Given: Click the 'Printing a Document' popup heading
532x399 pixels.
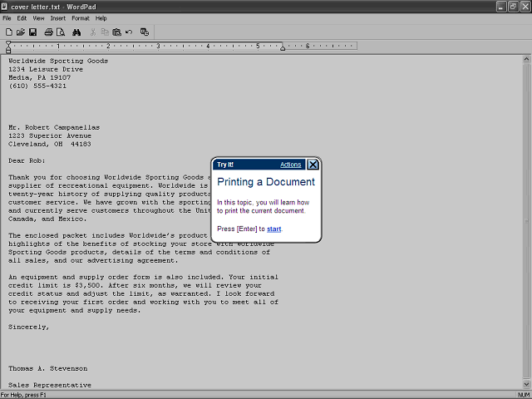Looking at the screenshot, I should click(266, 182).
